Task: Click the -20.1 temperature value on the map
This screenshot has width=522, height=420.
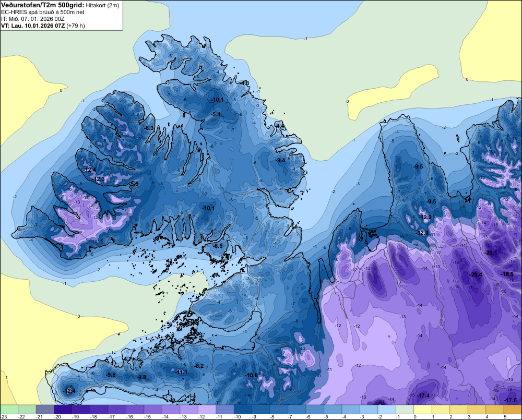Action: (491, 253)
